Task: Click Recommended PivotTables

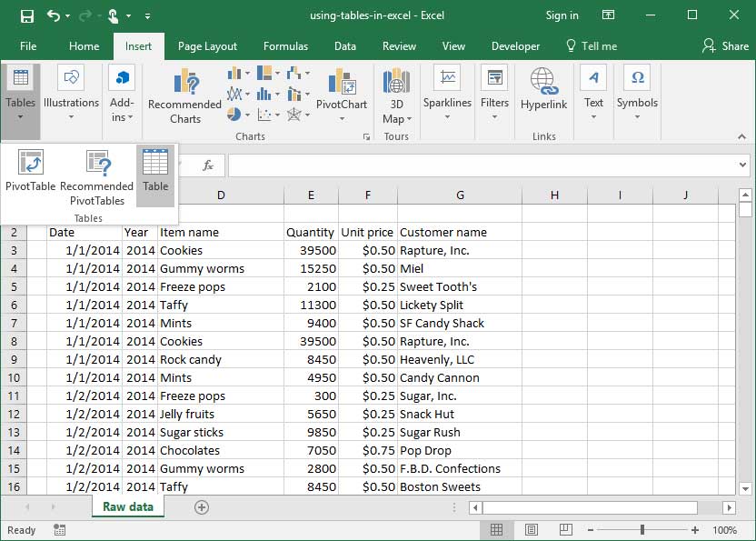Action: 97,177
